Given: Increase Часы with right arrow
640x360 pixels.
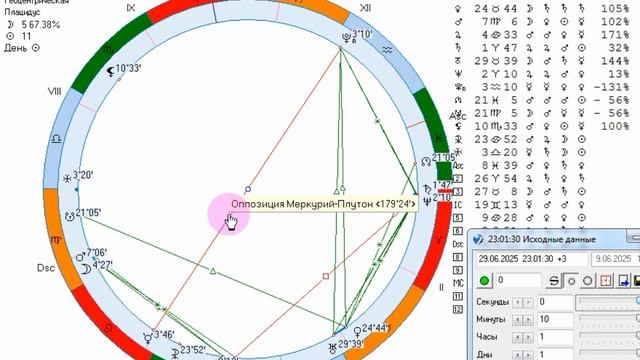Looking at the screenshot, I should pos(528,337).
